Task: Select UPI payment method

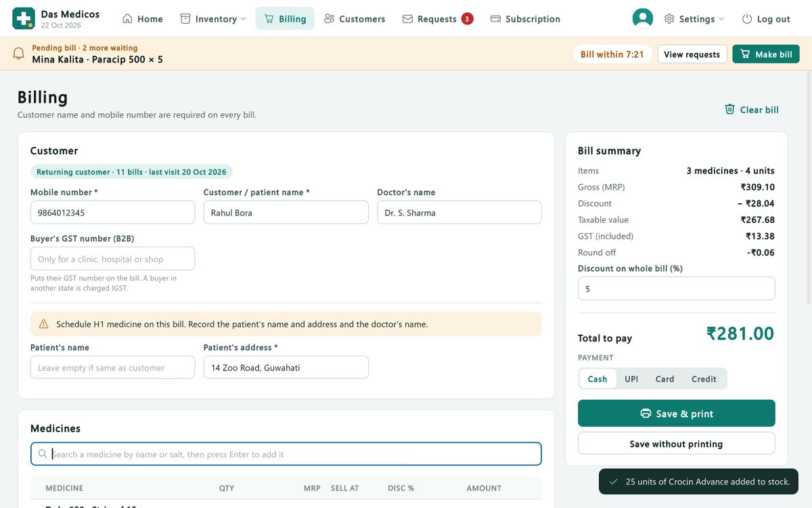Action: pyautogui.click(x=631, y=379)
